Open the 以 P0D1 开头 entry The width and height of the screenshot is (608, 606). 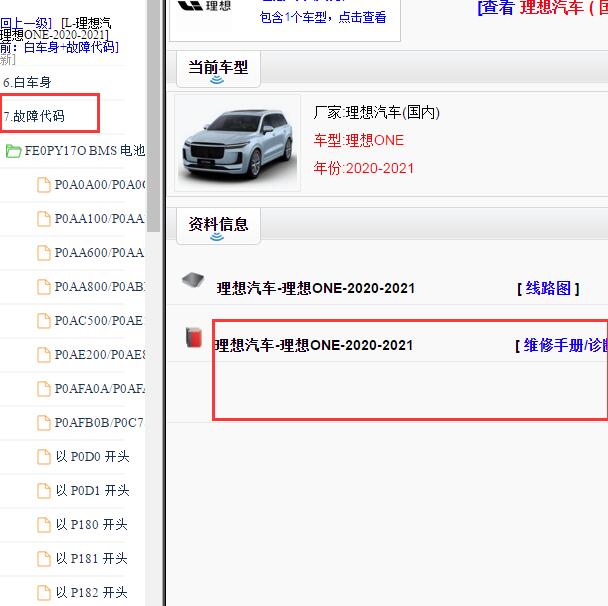pos(92,491)
